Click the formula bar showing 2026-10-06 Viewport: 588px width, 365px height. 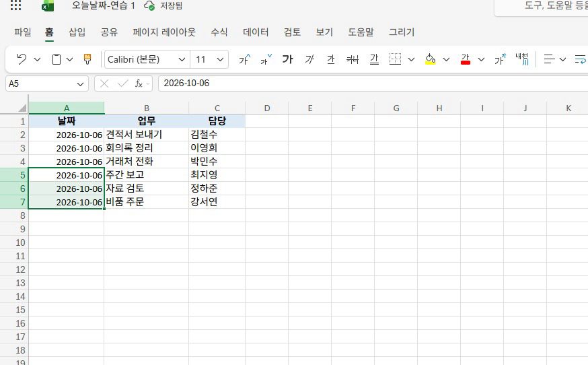click(373, 84)
